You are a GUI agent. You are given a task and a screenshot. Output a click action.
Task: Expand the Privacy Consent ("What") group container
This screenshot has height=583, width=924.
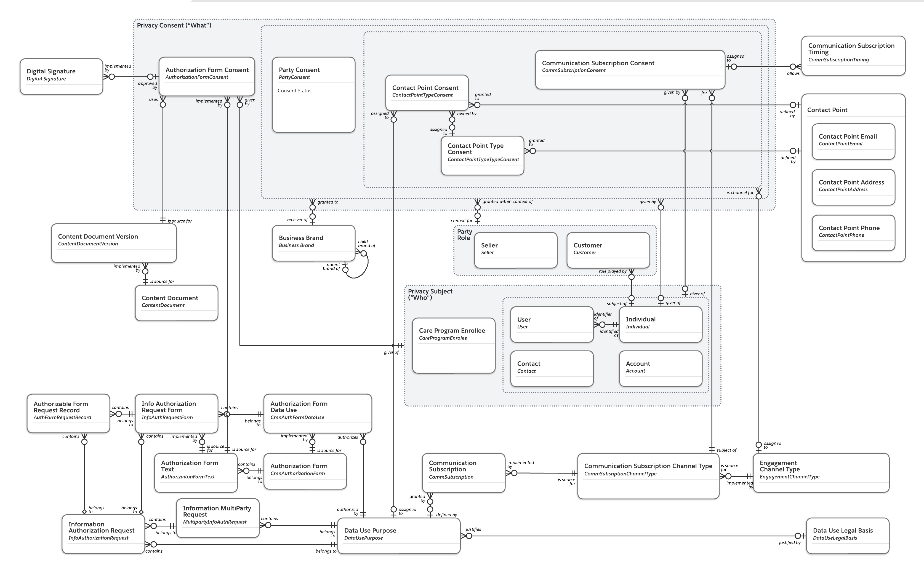pos(175,26)
